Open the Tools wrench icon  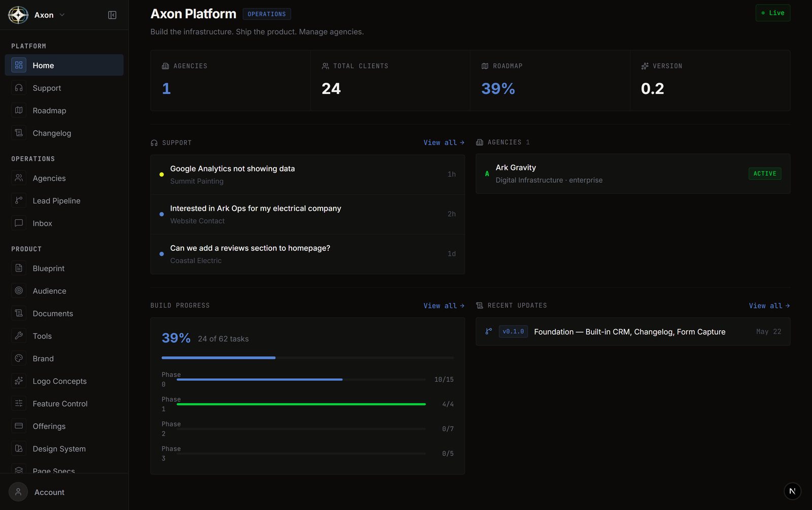click(19, 335)
